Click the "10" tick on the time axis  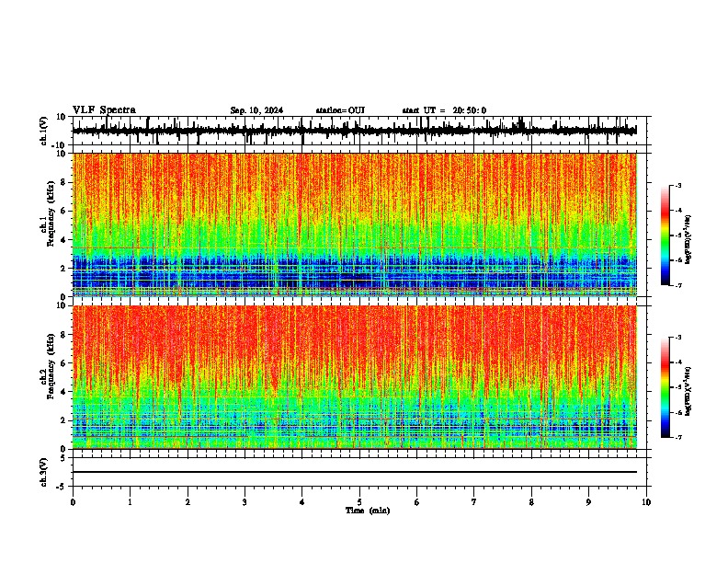tap(646, 502)
